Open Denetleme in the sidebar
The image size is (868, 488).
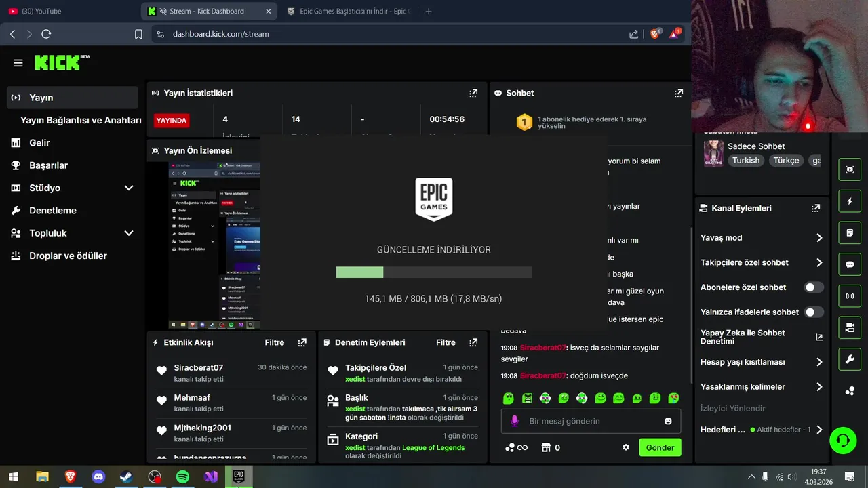click(52, 211)
